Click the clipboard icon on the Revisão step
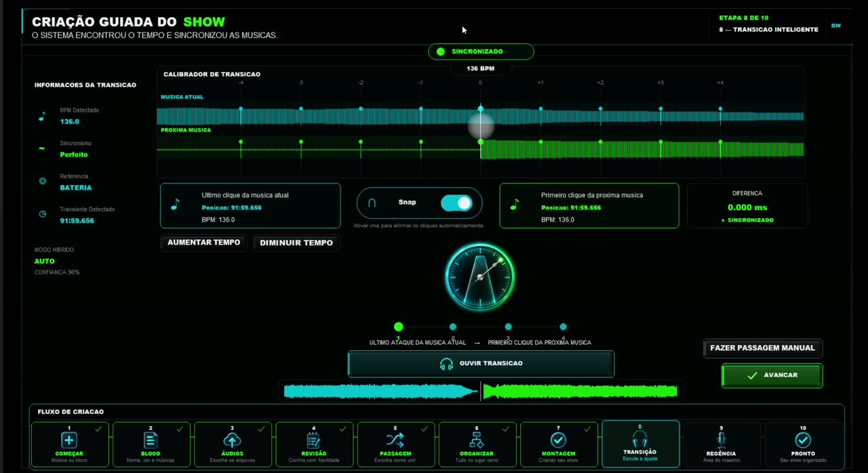Image resolution: width=868 pixels, height=473 pixels. click(313, 440)
